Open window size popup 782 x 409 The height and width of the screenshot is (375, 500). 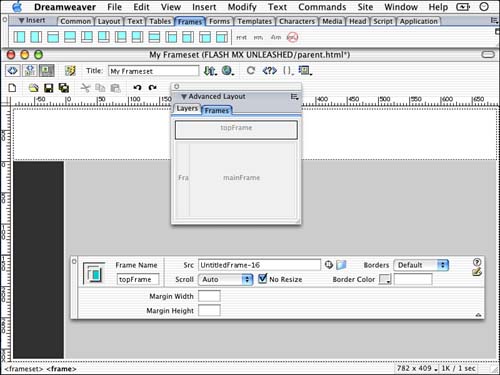[417, 368]
